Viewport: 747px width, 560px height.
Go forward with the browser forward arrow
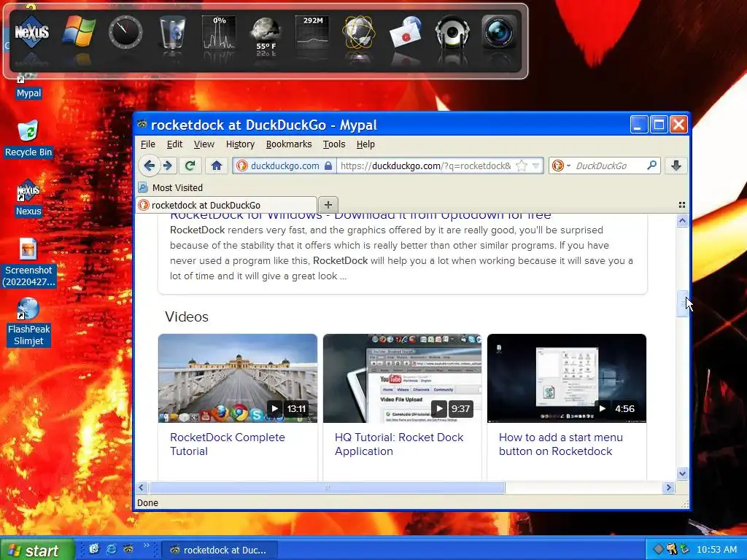(x=167, y=166)
